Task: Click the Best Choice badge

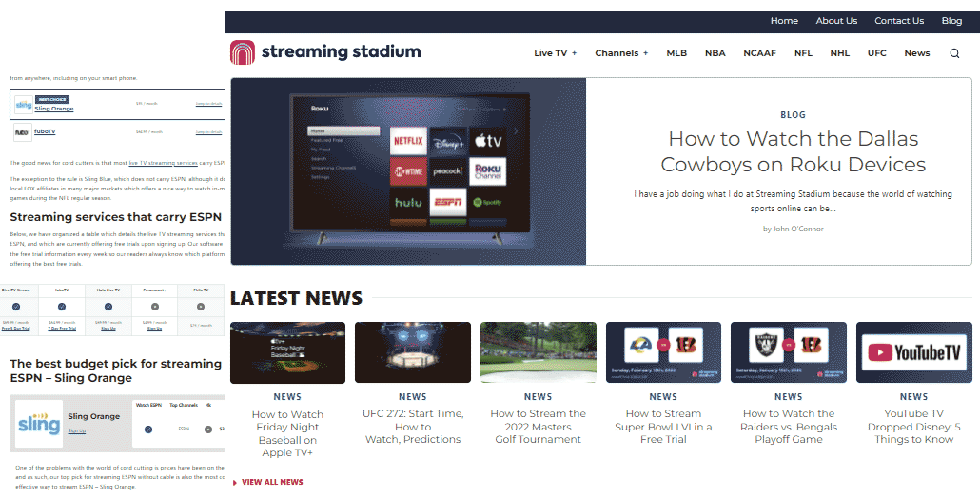Action: click(x=52, y=99)
